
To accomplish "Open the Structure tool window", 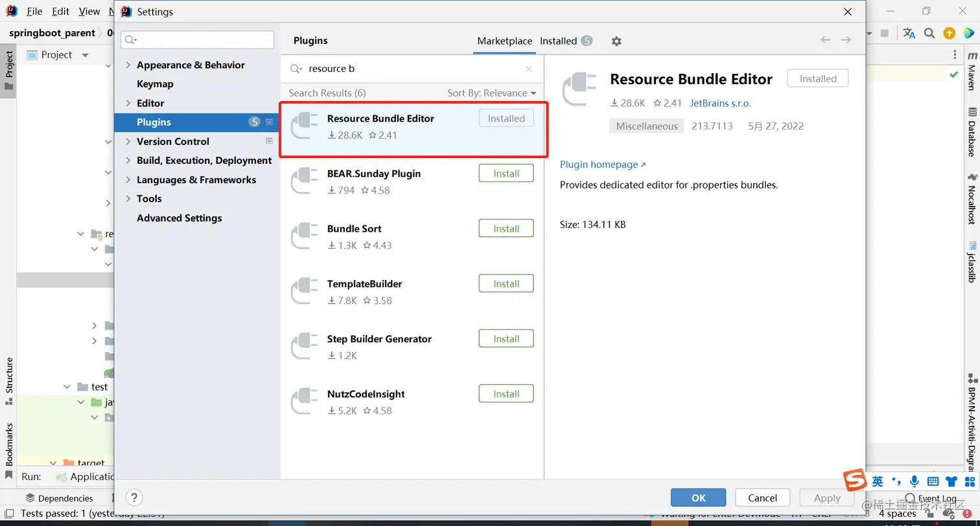I will (8, 381).
